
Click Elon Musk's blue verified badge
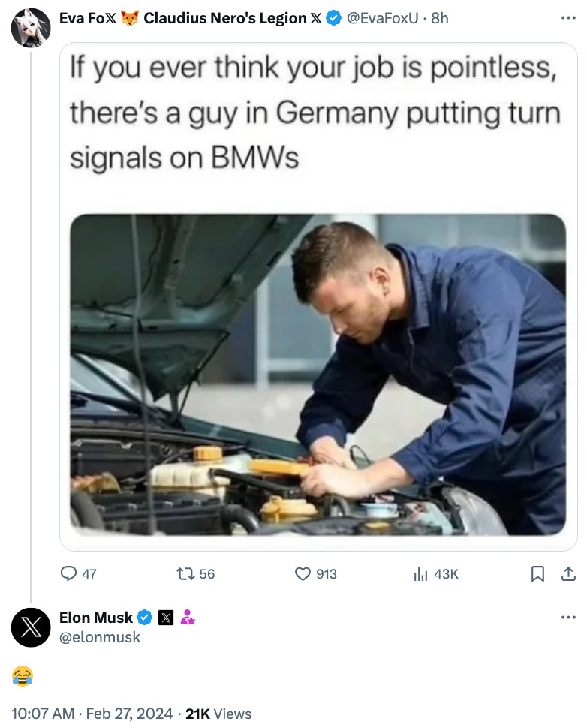tap(145, 618)
